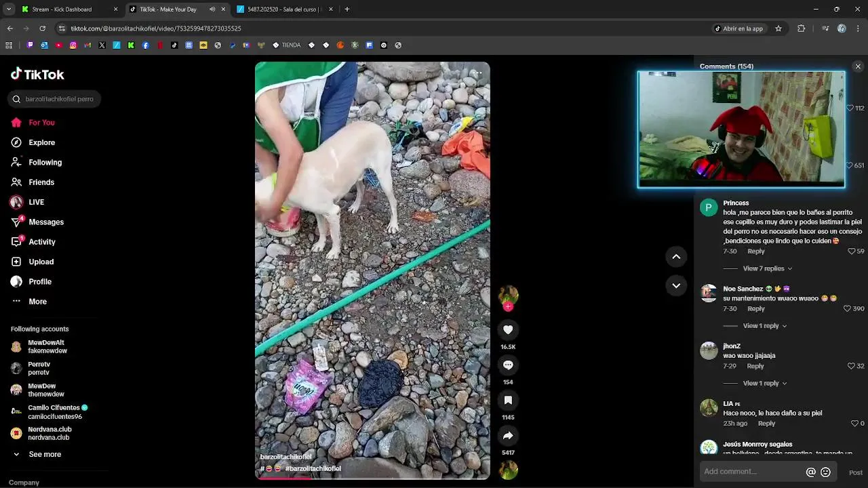Open creator avatar beside video
868x488 pixels.
point(508,294)
